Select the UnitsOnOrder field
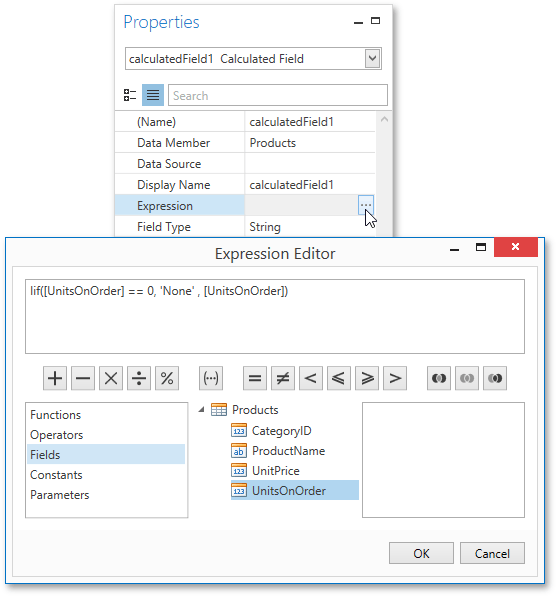556x596 pixels. pyautogui.click(x=289, y=491)
